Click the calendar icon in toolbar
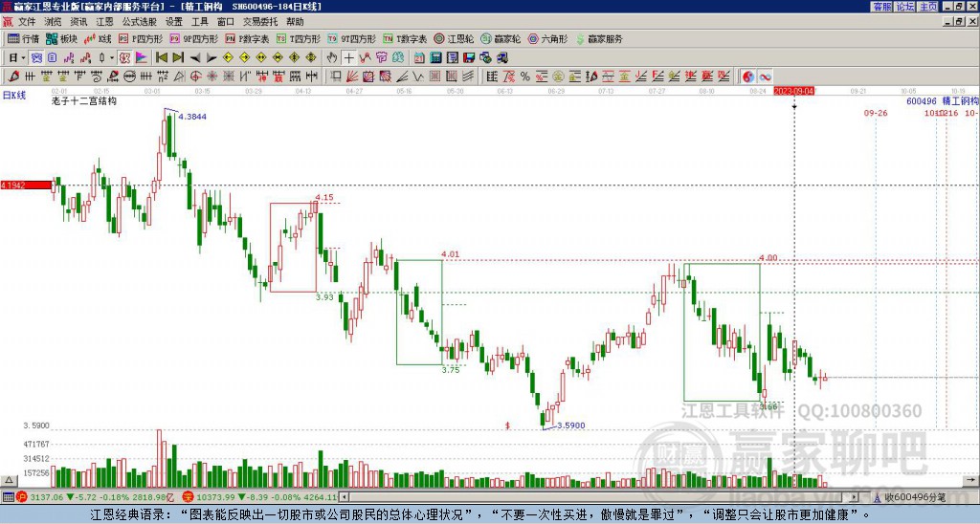The height and width of the screenshot is (524, 980). coord(419,58)
